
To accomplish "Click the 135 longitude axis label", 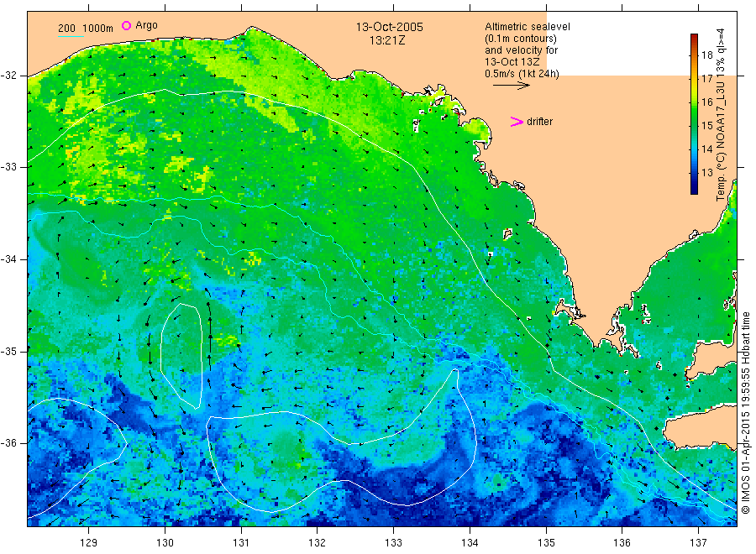I will (546, 542).
